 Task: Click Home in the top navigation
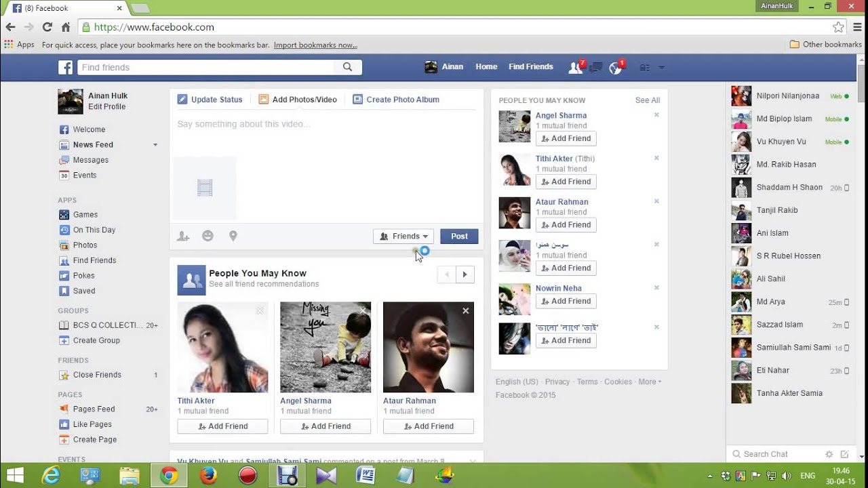pos(486,67)
